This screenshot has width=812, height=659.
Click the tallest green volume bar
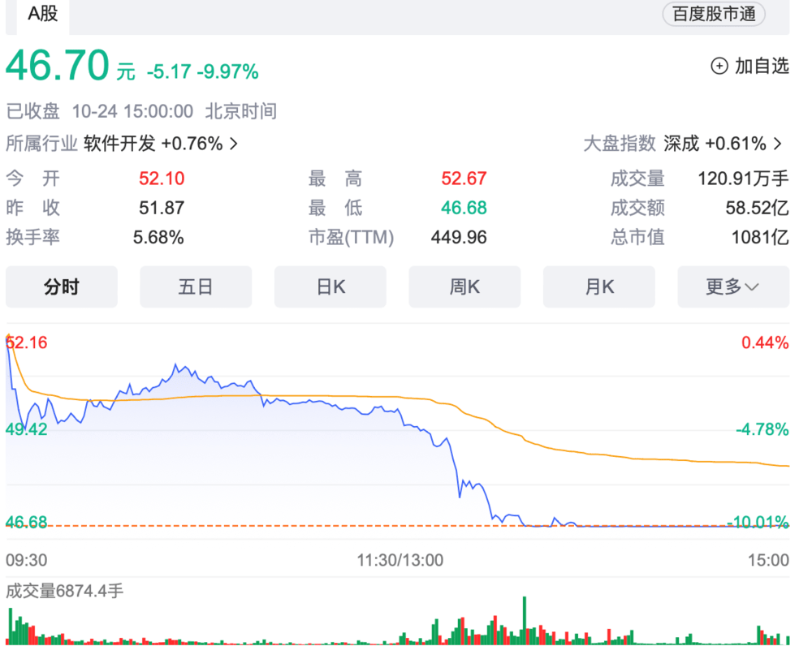525,621
